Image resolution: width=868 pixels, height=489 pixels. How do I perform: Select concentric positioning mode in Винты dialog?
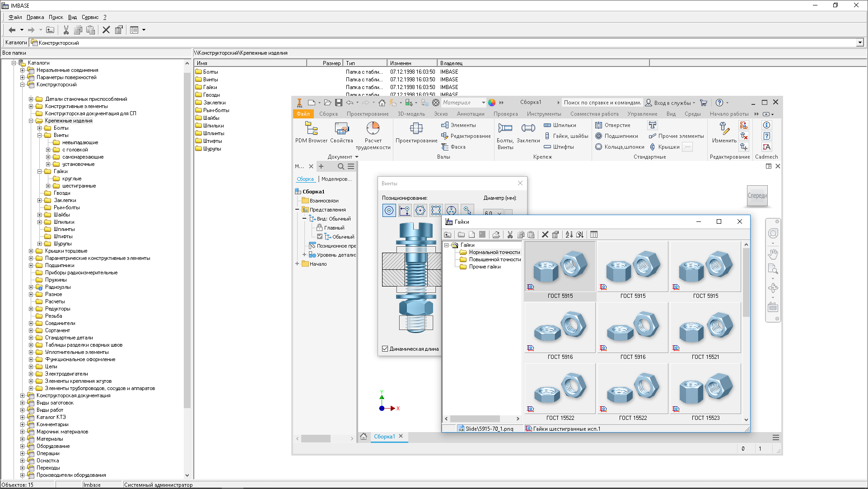click(389, 210)
